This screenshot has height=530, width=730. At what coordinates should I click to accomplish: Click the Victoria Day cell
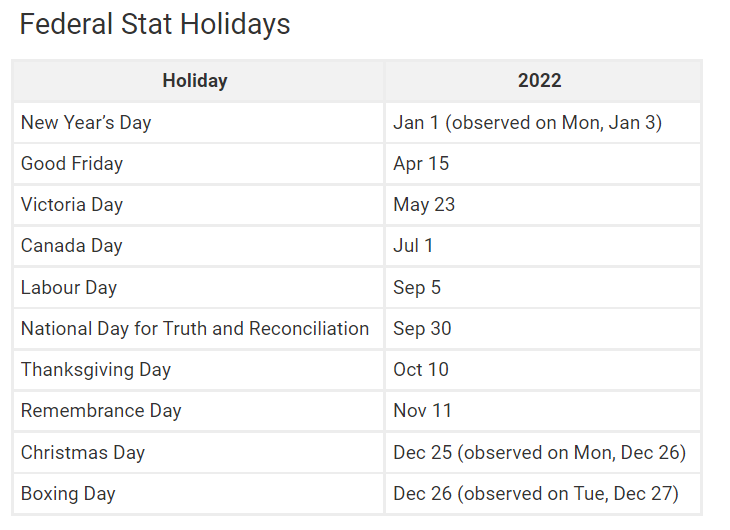[72, 205]
